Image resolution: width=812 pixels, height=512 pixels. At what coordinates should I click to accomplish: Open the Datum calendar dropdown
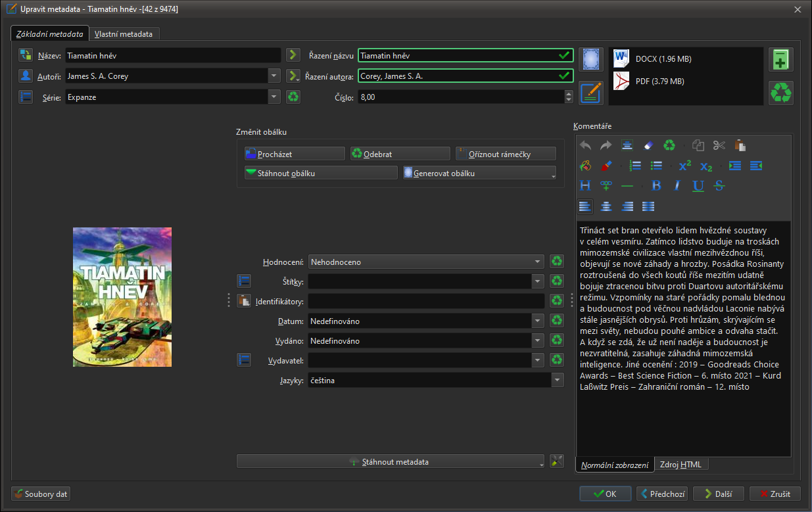pos(538,321)
